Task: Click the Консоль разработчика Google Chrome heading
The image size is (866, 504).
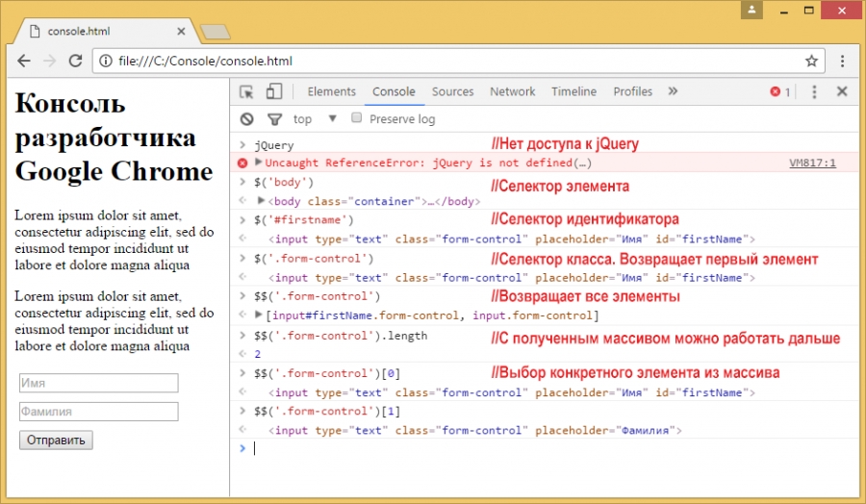Action: 114,137
